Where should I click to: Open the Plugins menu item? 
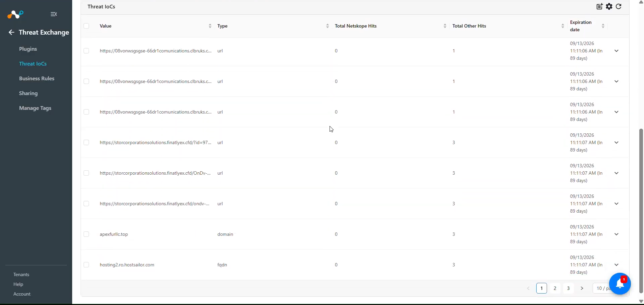coord(28,49)
